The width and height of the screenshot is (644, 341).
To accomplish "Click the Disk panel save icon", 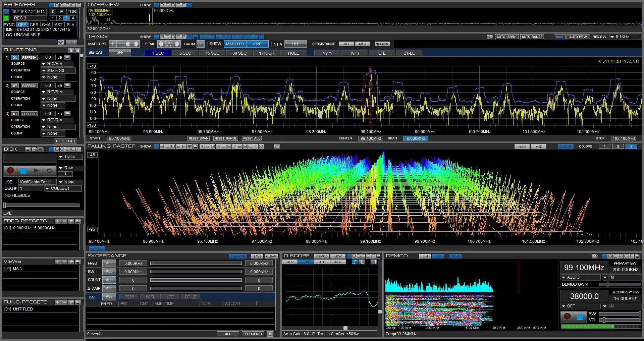I will [x=28, y=149].
